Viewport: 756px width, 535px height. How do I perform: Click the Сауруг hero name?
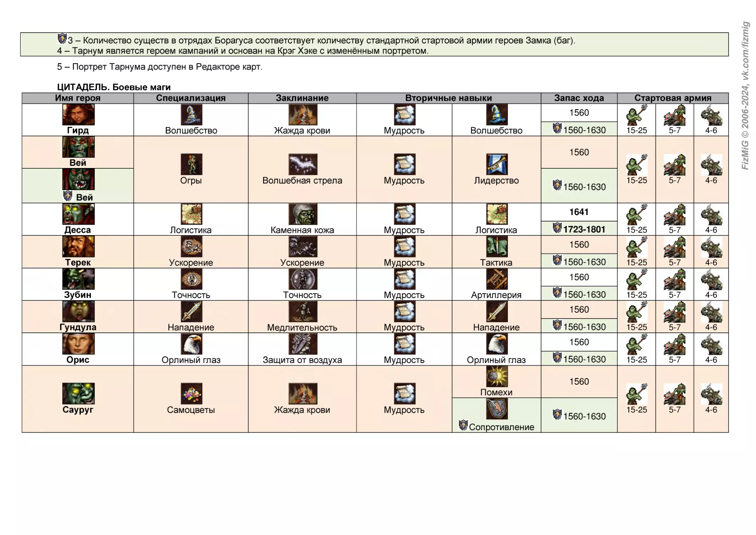pos(78,410)
